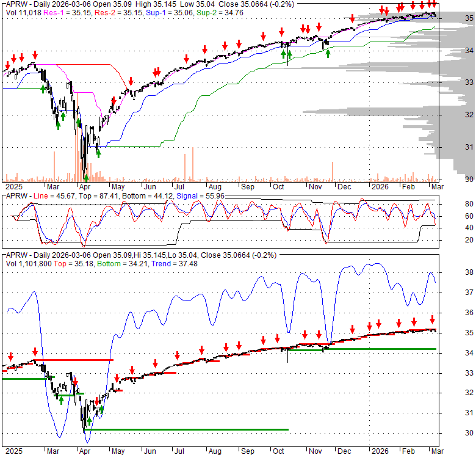Click the 'Aug' month label under bottom chart
The image size is (476, 455).
tap(215, 451)
